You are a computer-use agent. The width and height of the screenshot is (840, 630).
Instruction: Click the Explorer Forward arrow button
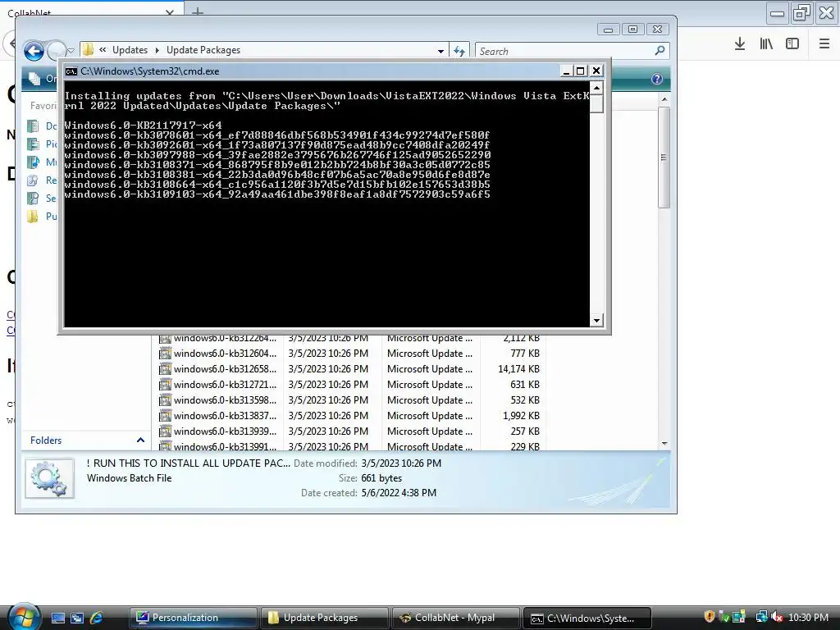[55, 51]
